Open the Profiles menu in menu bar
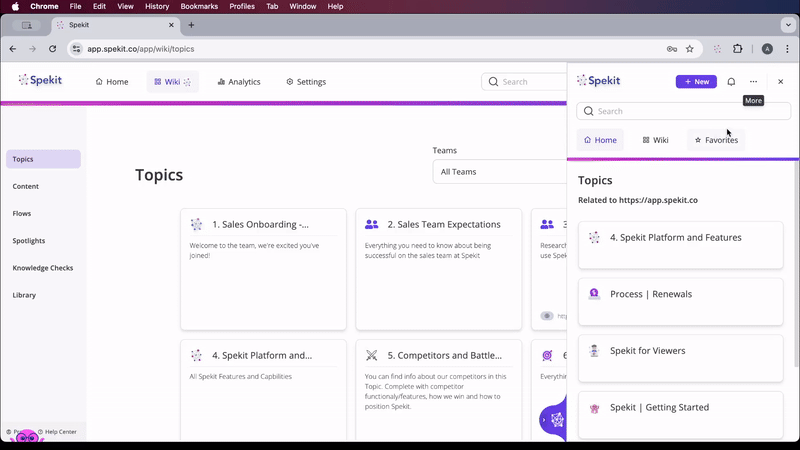 tap(242, 6)
